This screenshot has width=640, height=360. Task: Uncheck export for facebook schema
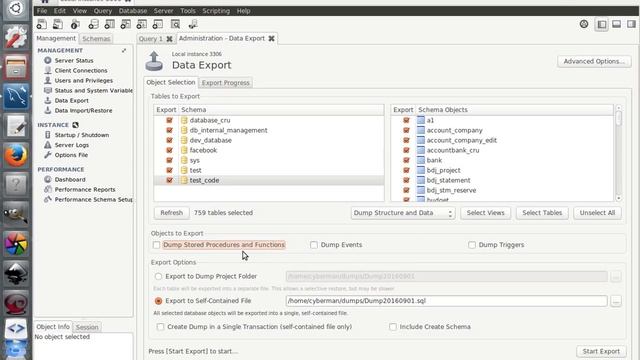click(x=169, y=150)
